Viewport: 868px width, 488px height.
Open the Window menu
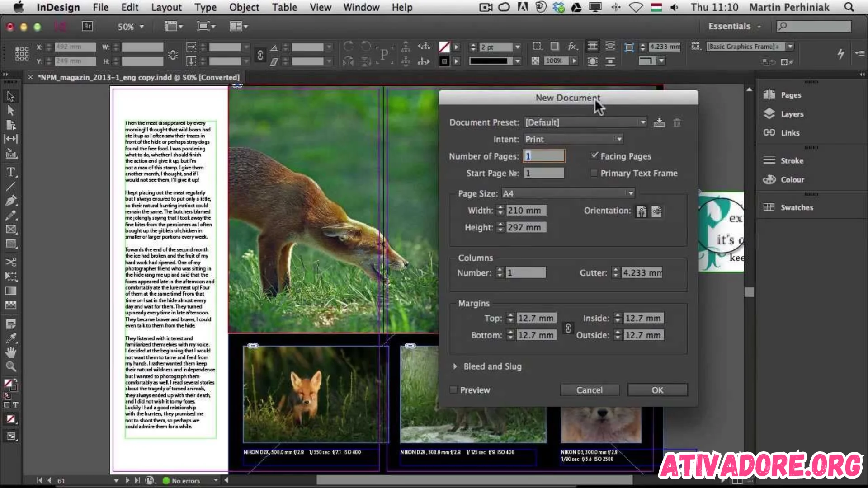[361, 7]
